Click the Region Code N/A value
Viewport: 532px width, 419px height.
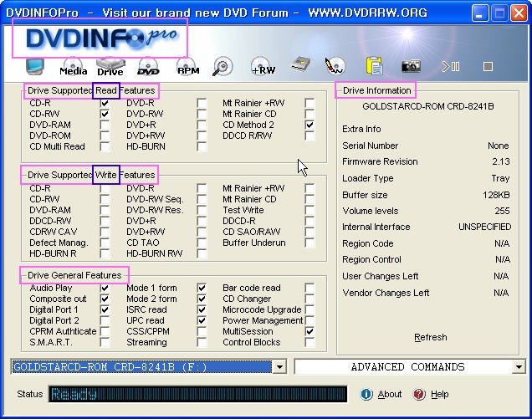pyautogui.click(x=502, y=243)
